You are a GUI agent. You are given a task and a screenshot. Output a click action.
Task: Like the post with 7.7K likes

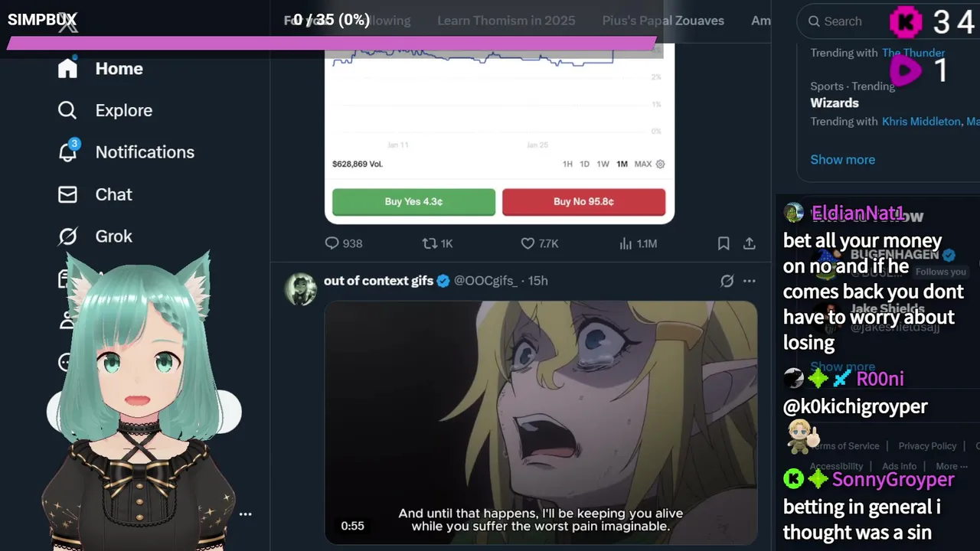click(x=539, y=243)
